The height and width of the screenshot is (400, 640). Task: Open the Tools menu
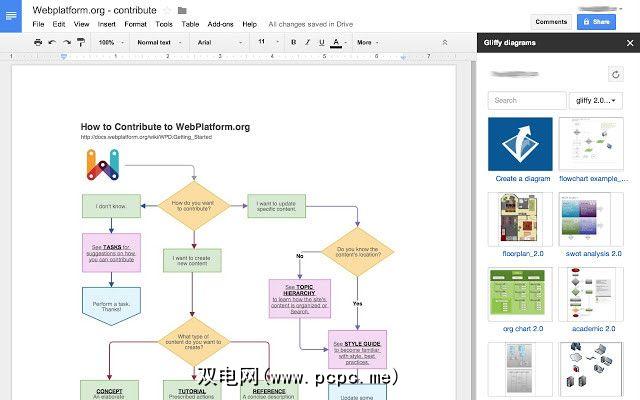coord(164,24)
